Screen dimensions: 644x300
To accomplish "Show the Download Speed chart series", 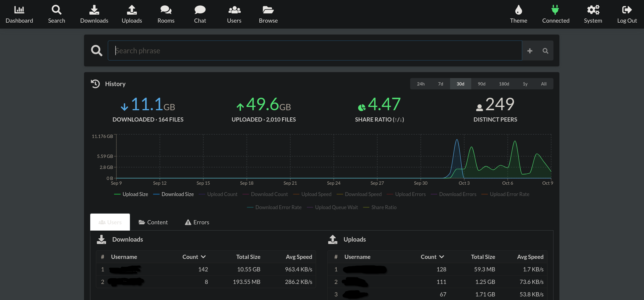I will 359,194.
